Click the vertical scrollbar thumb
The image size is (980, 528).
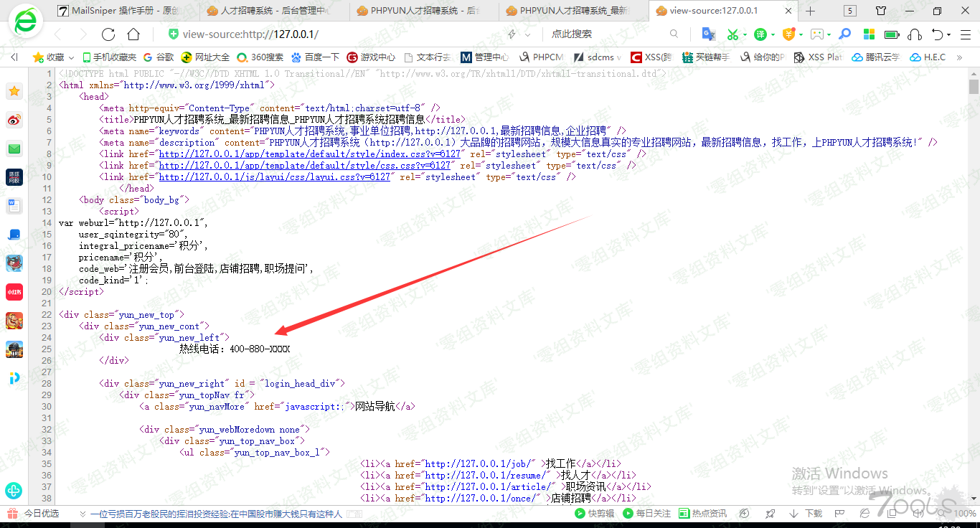(974, 87)
